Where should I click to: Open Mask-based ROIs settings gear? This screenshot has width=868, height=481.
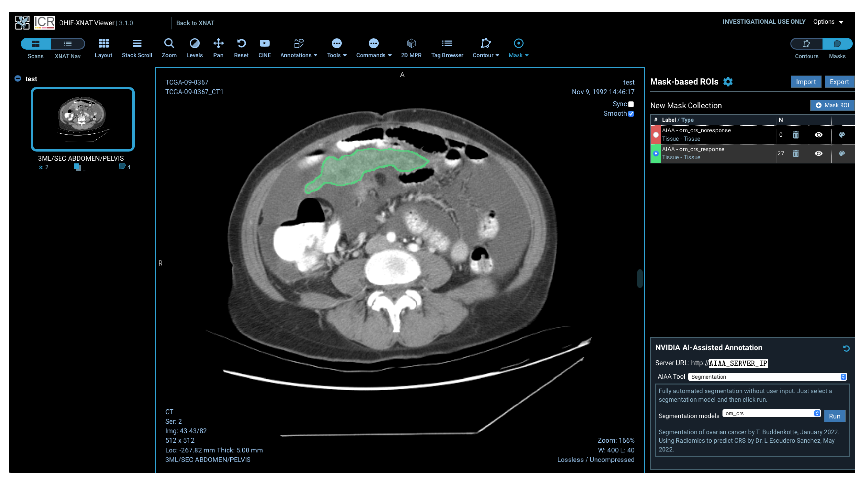click(x=728, y=82)
